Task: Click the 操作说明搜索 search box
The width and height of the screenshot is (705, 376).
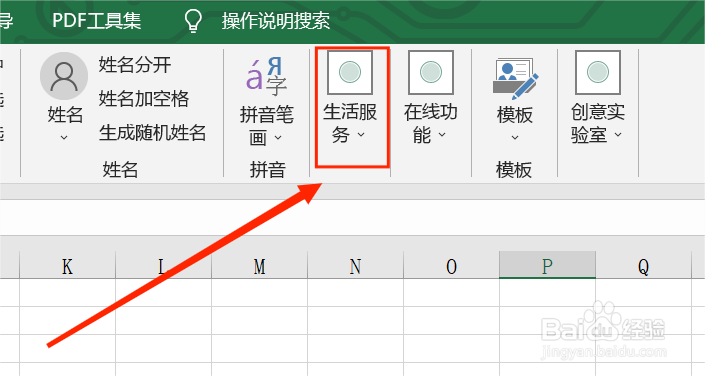Action: click(276, 21)
